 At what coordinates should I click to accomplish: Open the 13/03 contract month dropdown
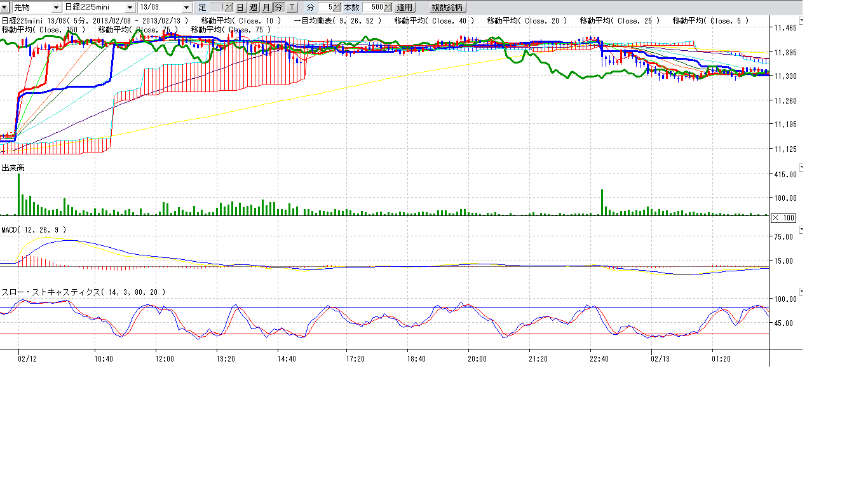click(186, 8)
